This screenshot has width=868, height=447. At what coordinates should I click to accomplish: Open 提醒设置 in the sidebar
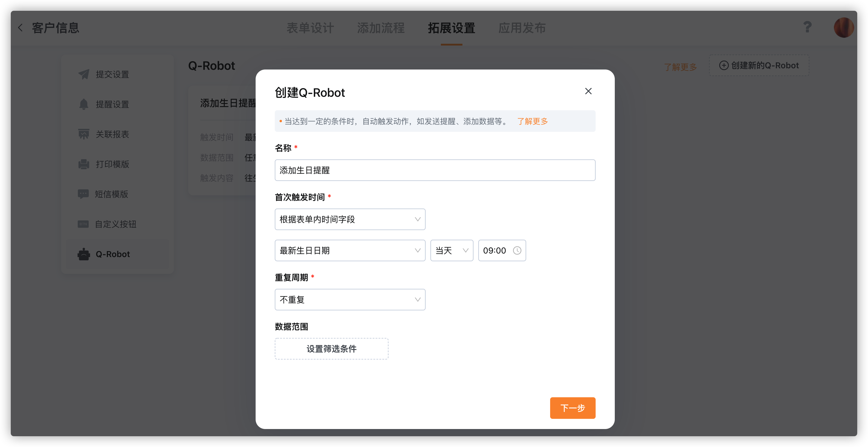(x=117, y=104)
